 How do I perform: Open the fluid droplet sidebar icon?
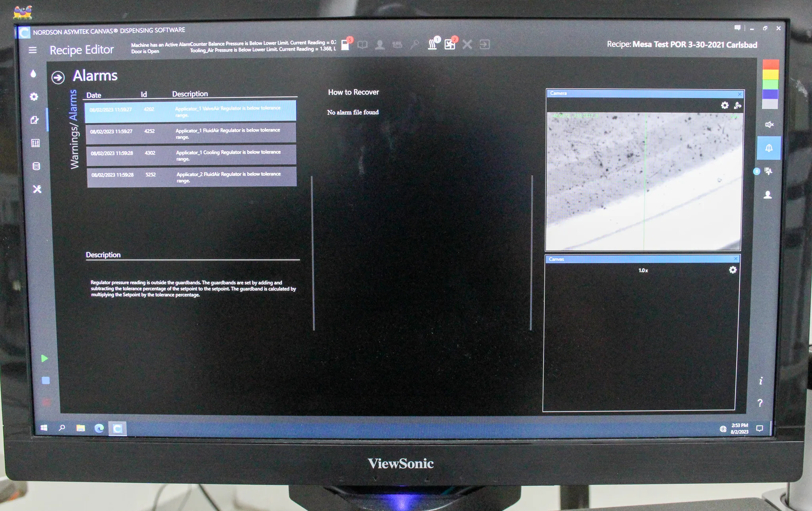tap(33, 74)
